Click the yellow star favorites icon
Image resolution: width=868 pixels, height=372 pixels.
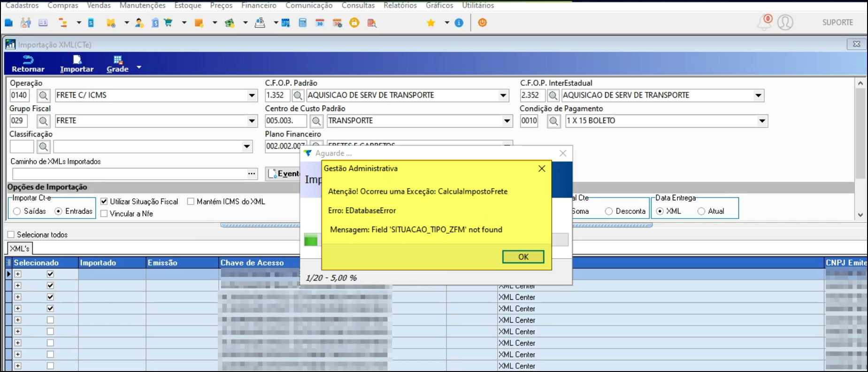pyautogui.click(x=430, y=23)
